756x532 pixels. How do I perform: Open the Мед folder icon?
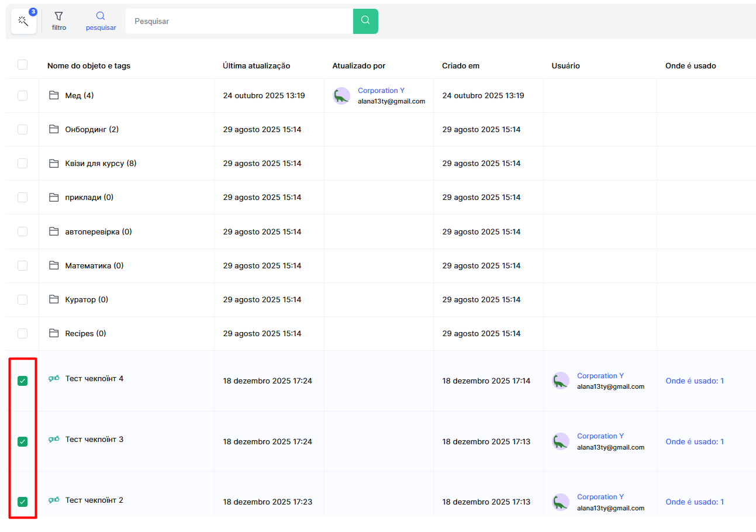[x=54, y=95]
